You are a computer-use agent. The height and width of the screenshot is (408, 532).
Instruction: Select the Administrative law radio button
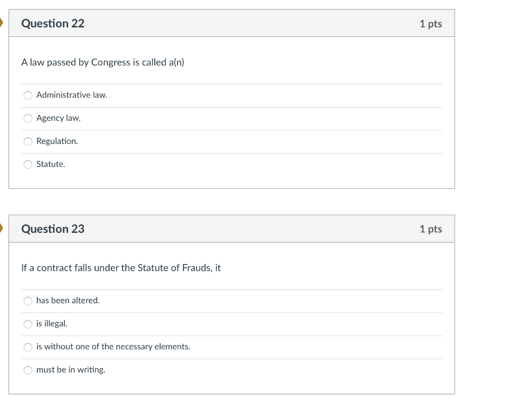28,96
